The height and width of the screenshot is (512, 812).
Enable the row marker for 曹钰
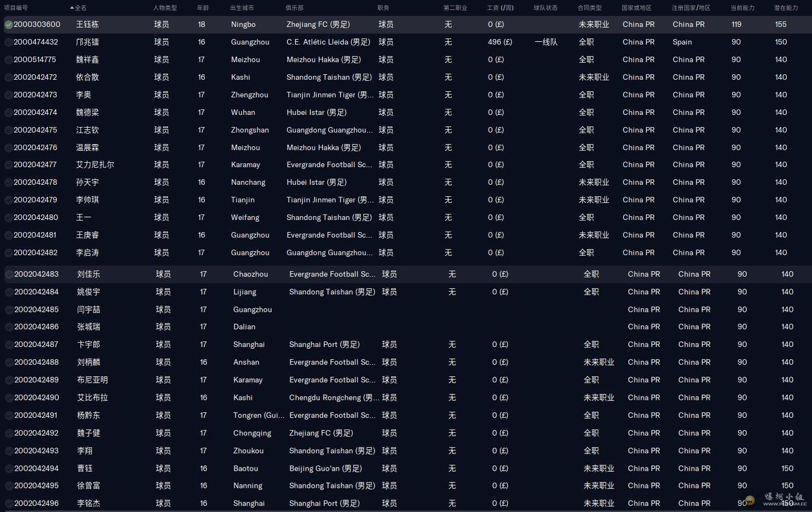(9, 469)
